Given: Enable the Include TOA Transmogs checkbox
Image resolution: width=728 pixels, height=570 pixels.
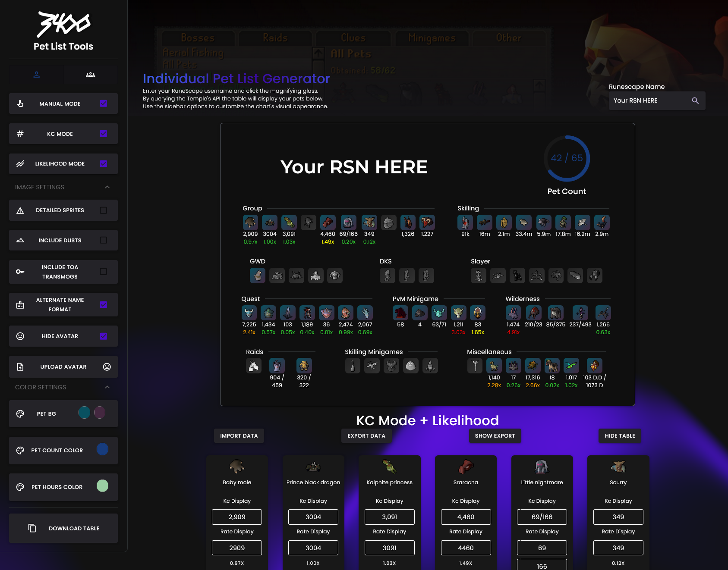Looking at the screenshot, I should click(x=104, y=272).
